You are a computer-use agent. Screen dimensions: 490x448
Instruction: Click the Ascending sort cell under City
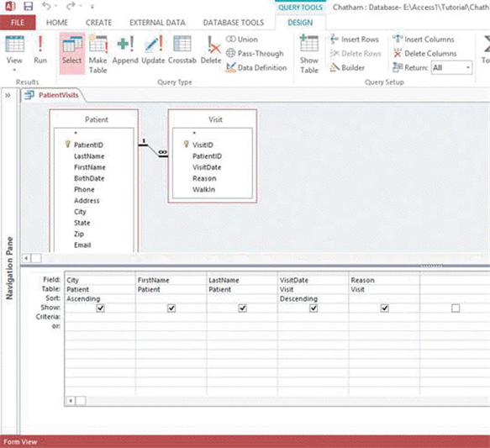pyautogui.click(x=100, y=298)
